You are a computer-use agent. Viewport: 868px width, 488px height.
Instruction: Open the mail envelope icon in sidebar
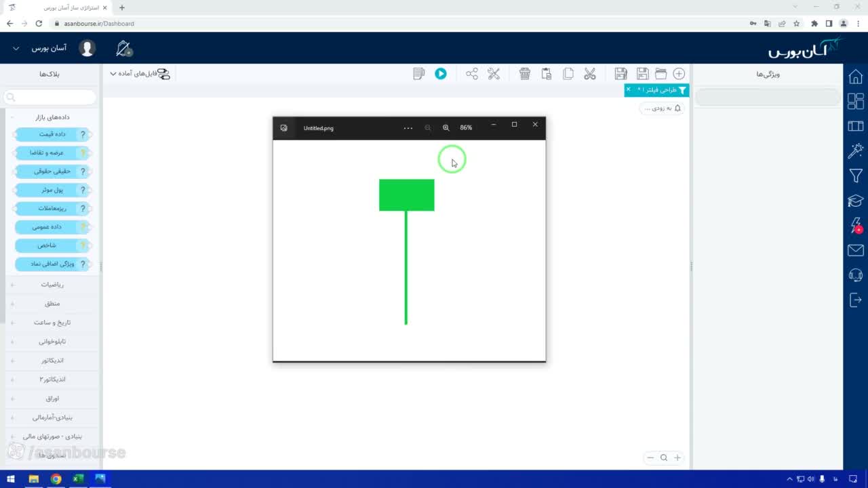(856, 251)
